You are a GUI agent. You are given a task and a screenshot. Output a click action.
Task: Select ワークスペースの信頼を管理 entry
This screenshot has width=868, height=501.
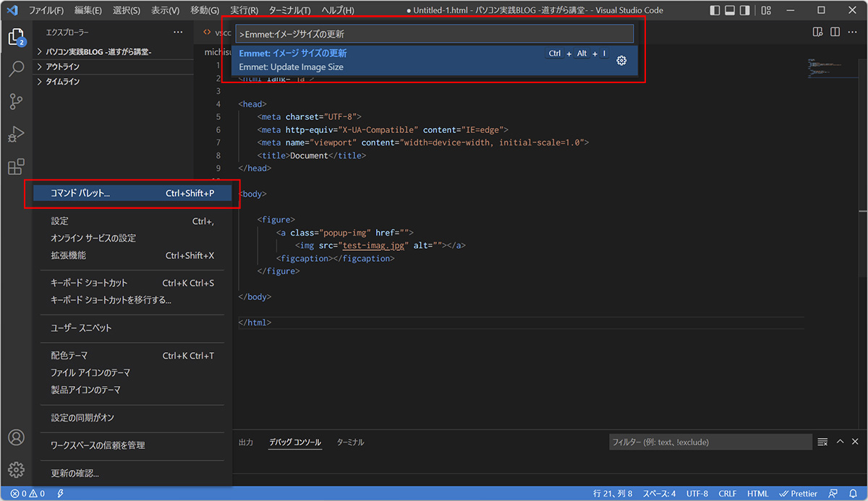tap(132, 445)
